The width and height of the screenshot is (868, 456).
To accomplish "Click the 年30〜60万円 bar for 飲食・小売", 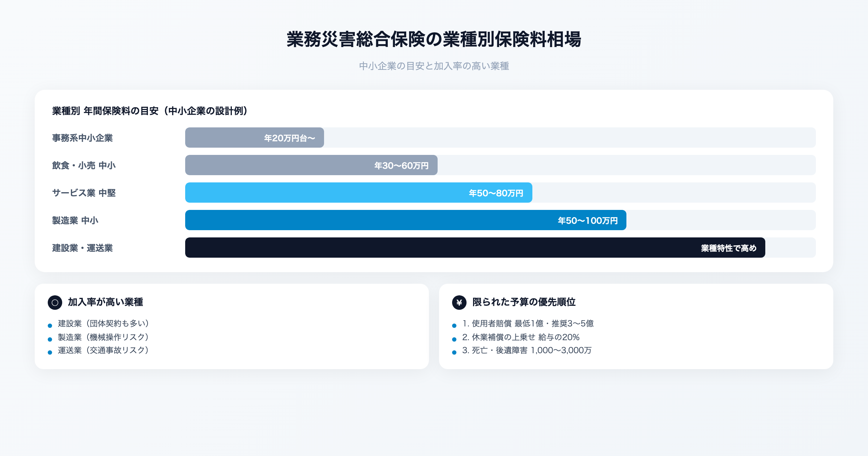I will [x=311, y=165].
